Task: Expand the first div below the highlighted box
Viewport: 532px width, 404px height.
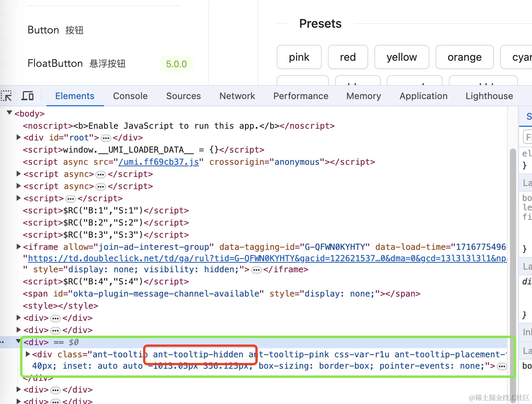Action: point(19,389)
